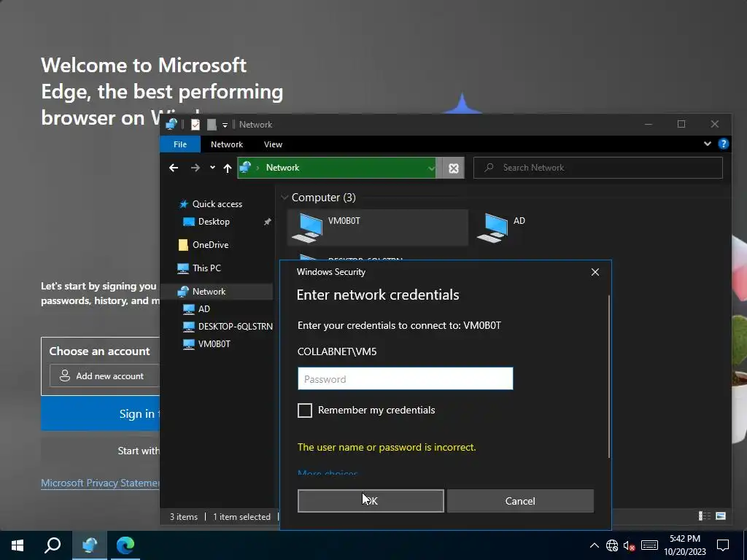The width and height of the screenshot is (747, 560).
Task: Open the notification center icon
Action: 723,545
